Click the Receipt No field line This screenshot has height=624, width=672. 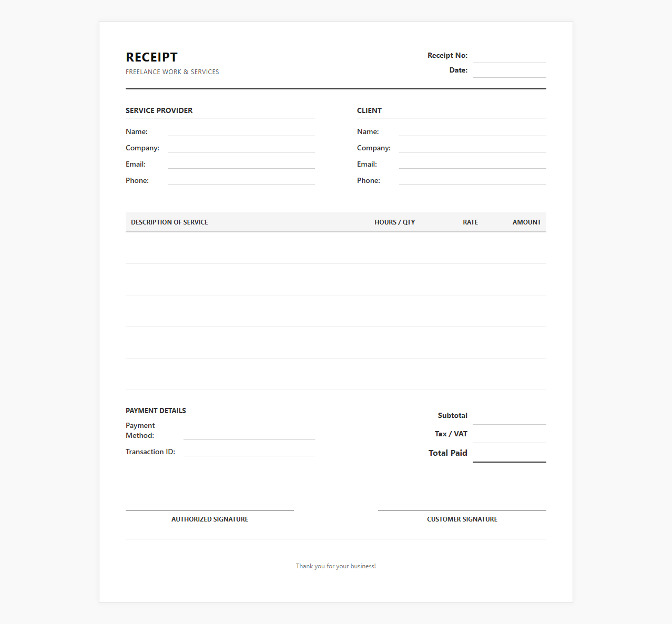509,56
